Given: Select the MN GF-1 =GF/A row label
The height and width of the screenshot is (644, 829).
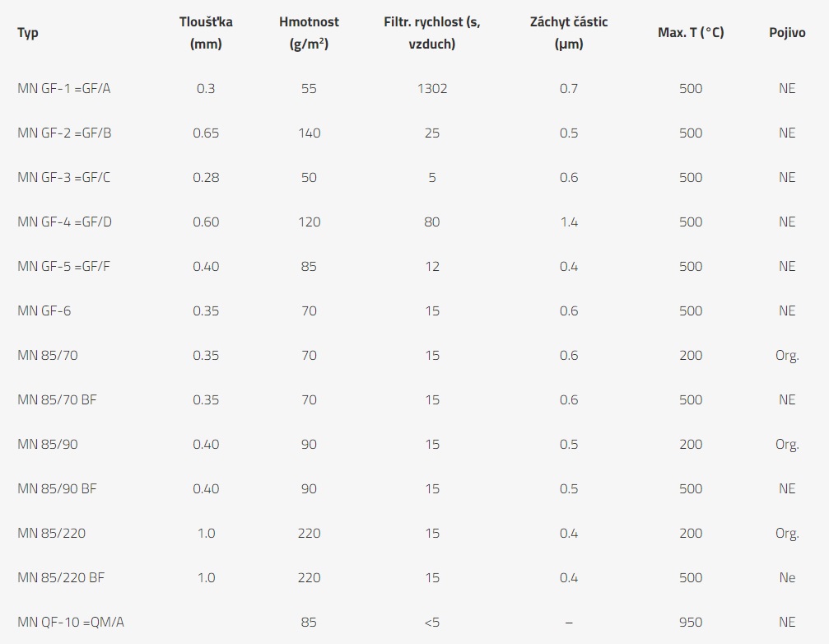Looking at the screenshot, I should click(64, 88).
